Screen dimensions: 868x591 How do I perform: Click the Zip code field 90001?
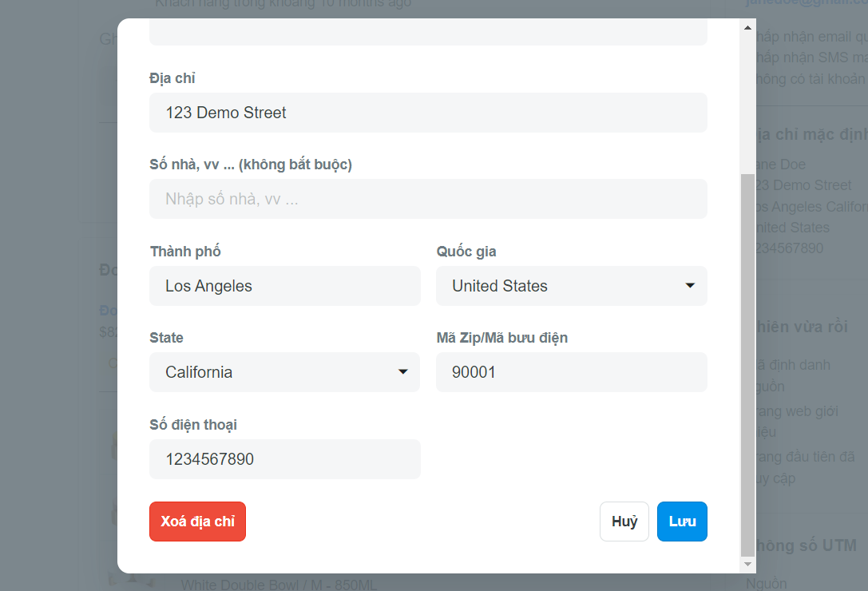tap(571, 372)
